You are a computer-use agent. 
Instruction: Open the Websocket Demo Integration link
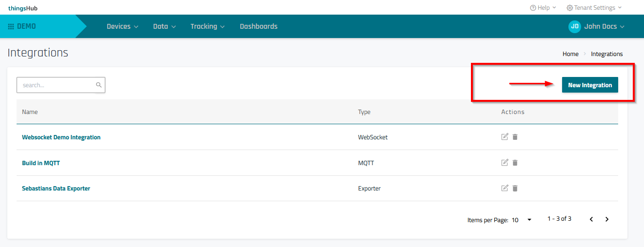click(x=61, y=137)
